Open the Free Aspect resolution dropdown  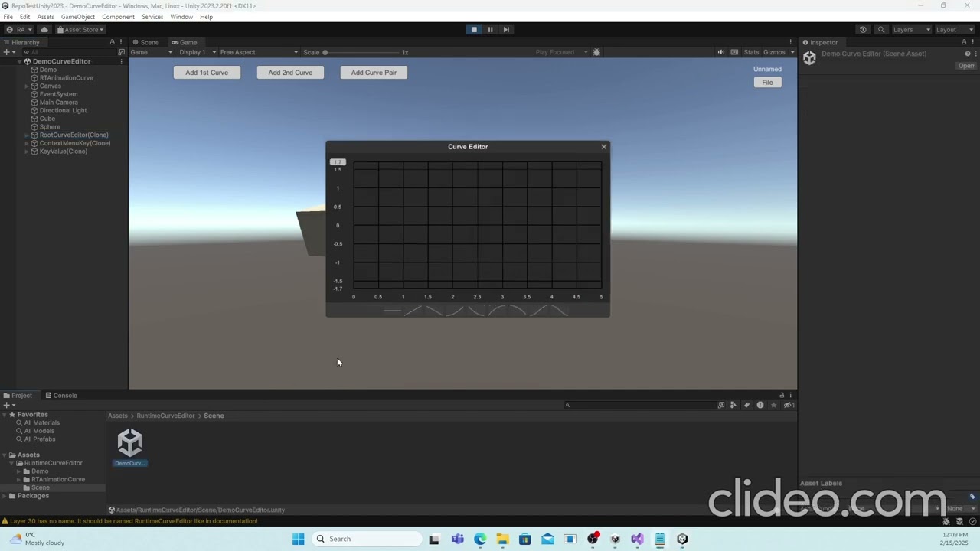(x=256, y=52)
